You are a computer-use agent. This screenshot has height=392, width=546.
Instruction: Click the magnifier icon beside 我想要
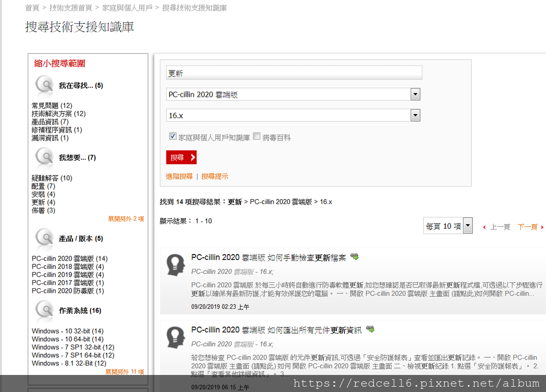44,157
